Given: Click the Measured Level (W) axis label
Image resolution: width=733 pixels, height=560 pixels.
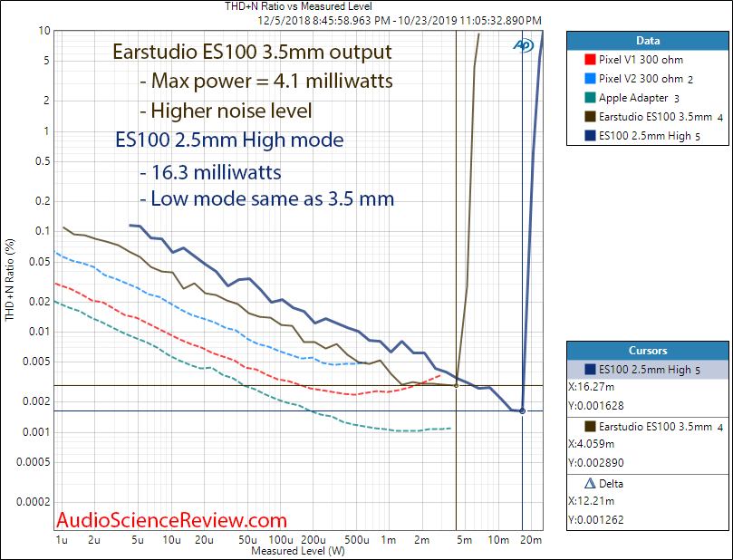Looking at the screenshot, I should (x=298, y=551).
